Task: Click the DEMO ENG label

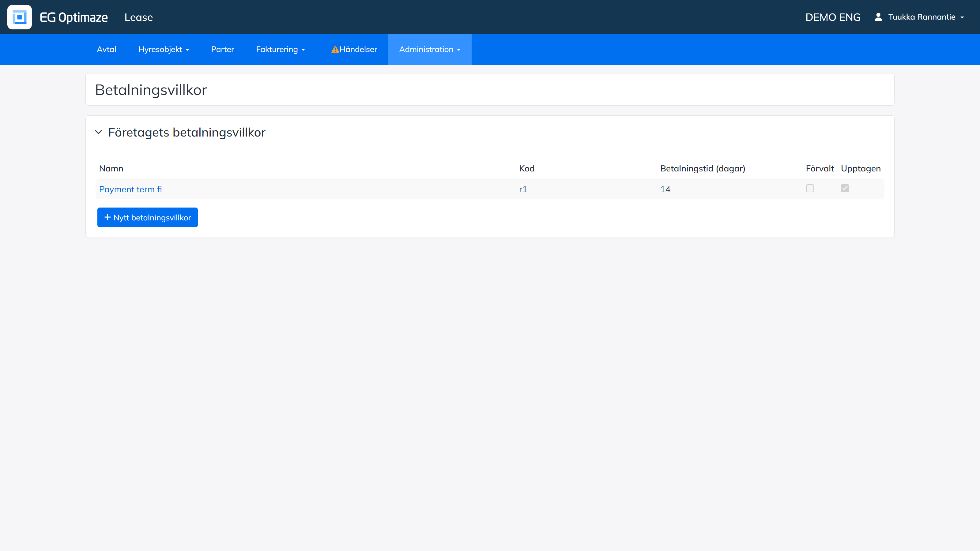Action: point(833,17)
